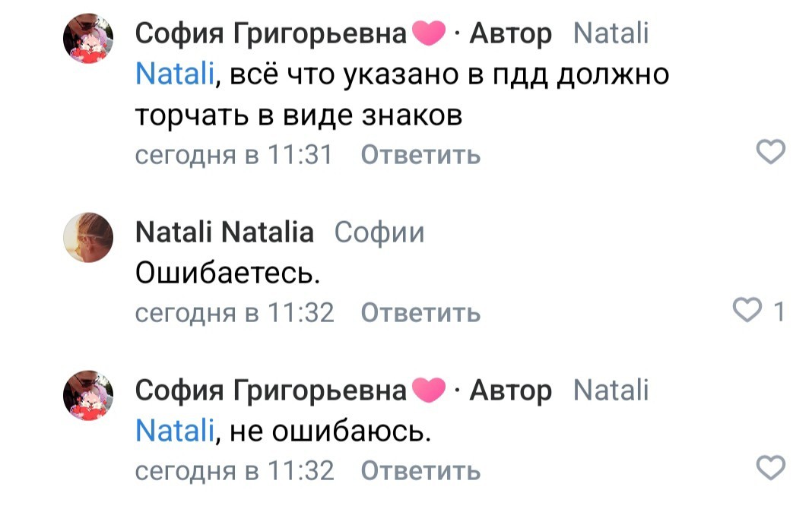
Task: Click blue Natali mention in first comment
Action: click(174, 74)
